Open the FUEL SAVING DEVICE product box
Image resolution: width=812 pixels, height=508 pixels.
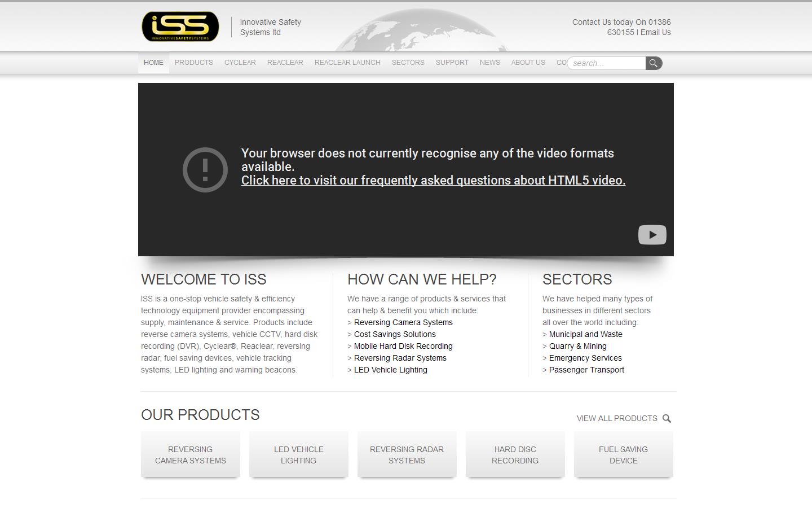(x=623, y=454)
